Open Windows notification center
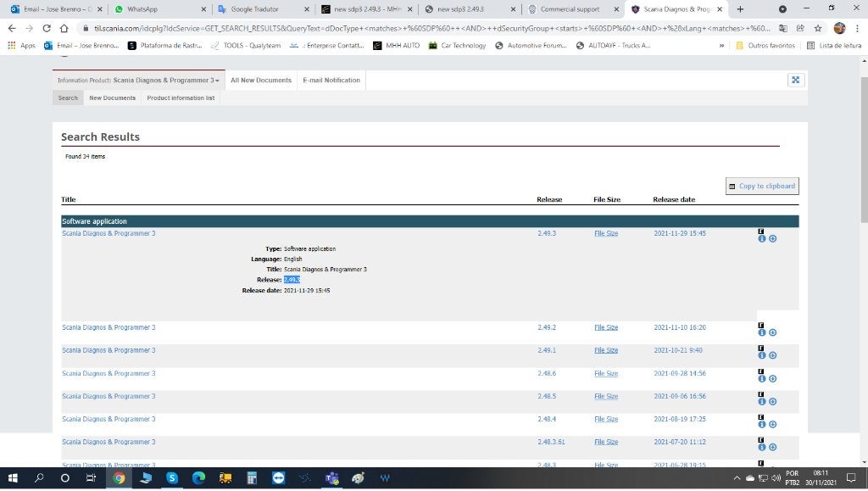 (851, 477)
